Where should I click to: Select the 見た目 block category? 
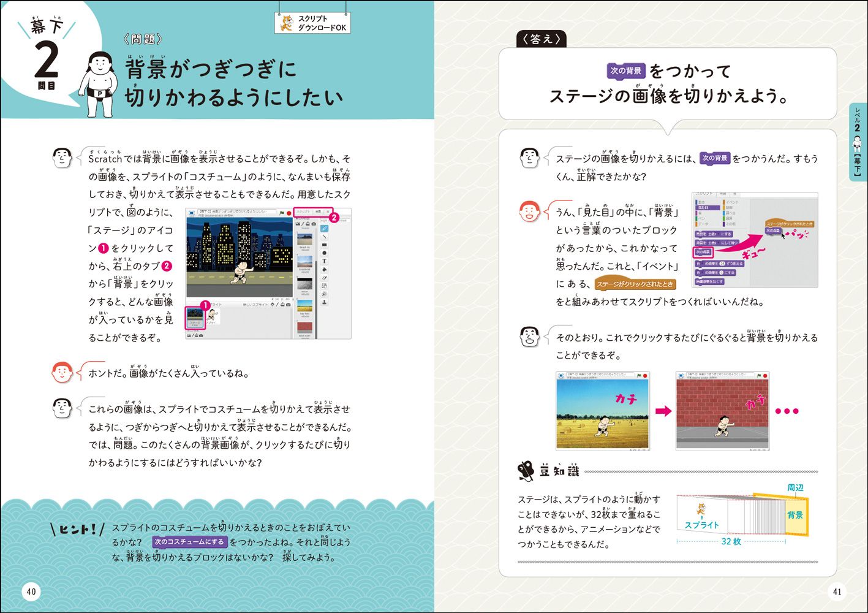coord(708,208)
